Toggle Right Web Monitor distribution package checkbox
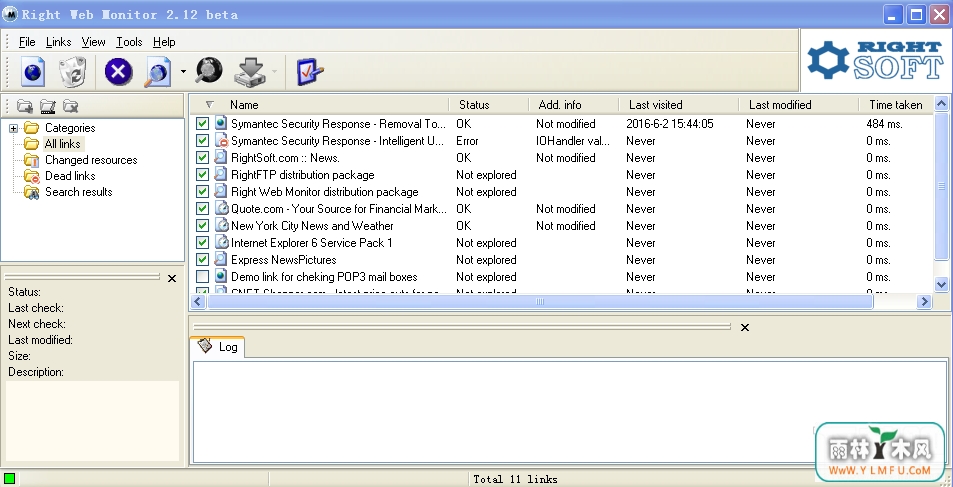The image size is (953, 487). (202, 192)
